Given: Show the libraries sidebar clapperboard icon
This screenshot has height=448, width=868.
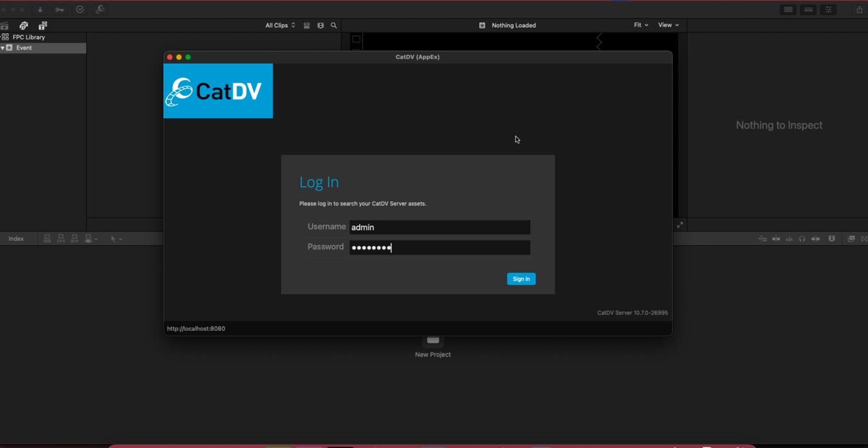Looking at the screenshot, I should [5, 26].
